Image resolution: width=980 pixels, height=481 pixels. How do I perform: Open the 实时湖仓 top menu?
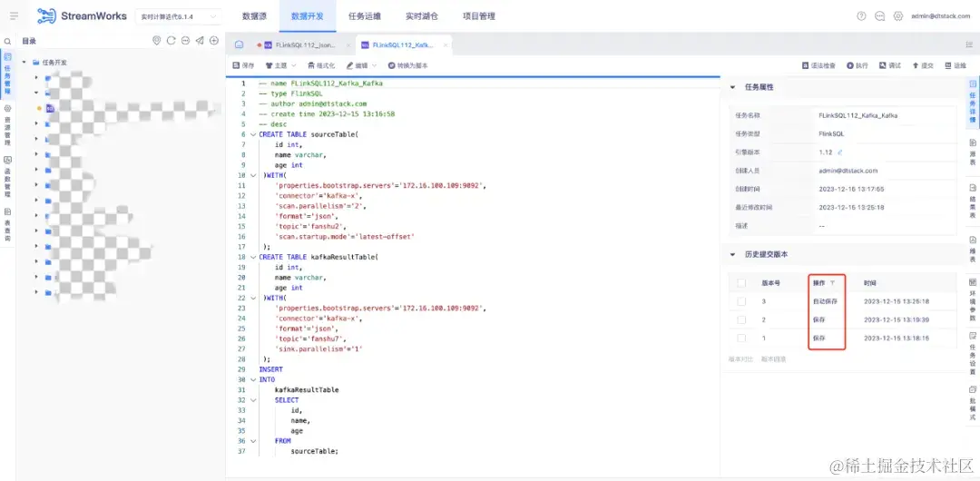[421, 16]
